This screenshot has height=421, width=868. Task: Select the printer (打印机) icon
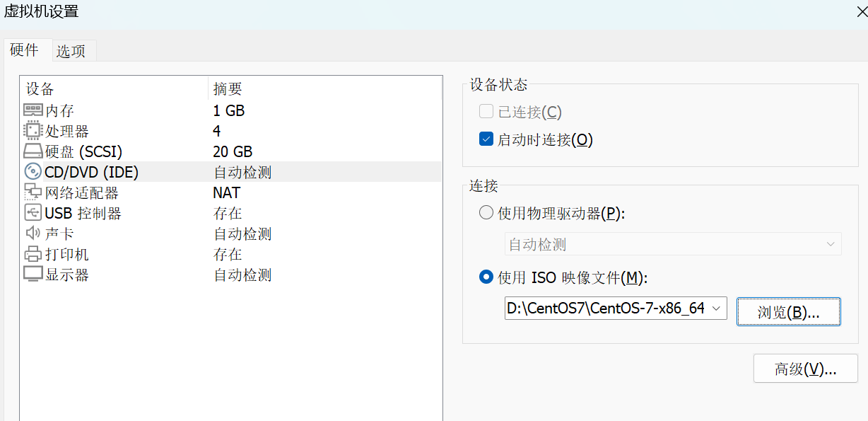coord(33,254)
